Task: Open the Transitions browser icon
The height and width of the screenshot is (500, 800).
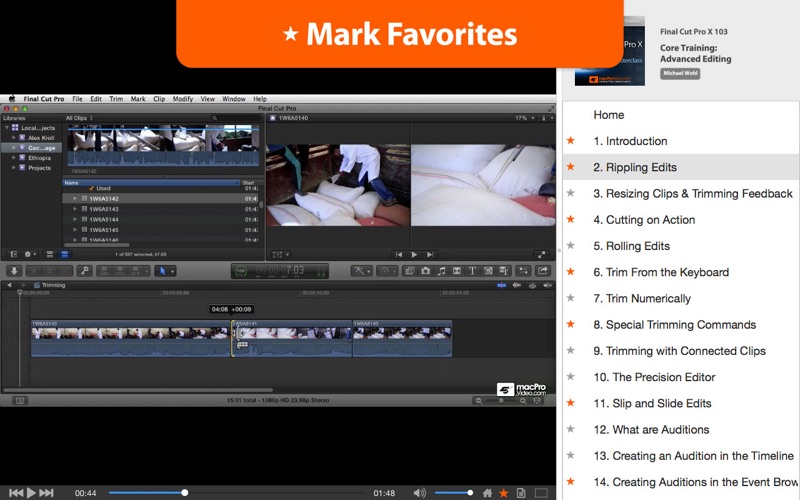Action: point(457,271)
